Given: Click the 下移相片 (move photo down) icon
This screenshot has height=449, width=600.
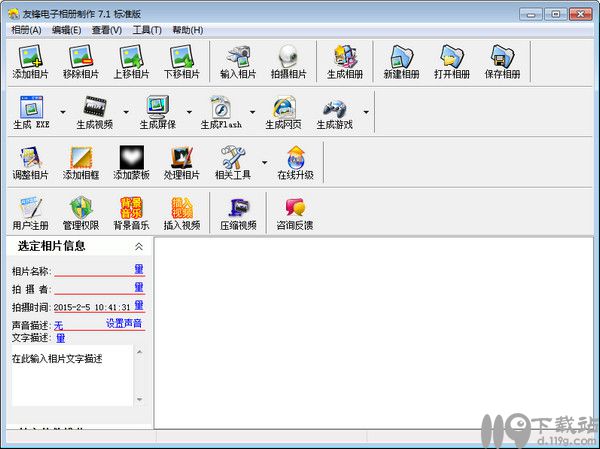Looking at the screenshot, I should (x=182, y=57).
